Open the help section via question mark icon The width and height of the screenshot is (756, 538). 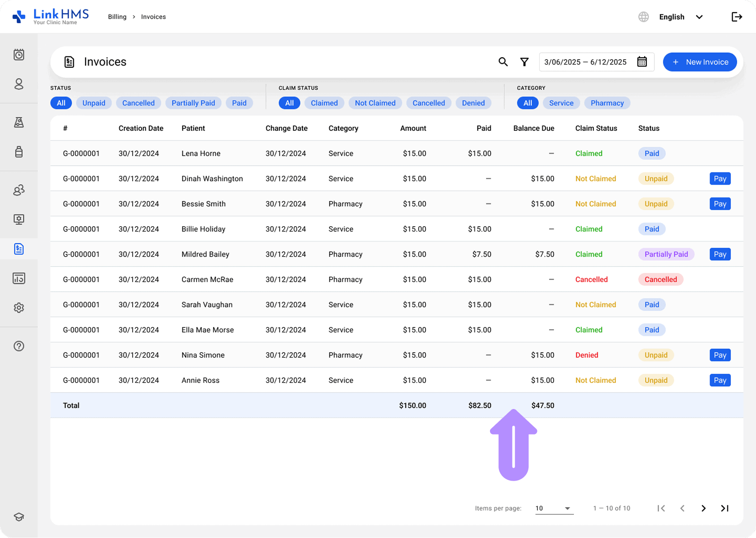[x=19, y=346]
